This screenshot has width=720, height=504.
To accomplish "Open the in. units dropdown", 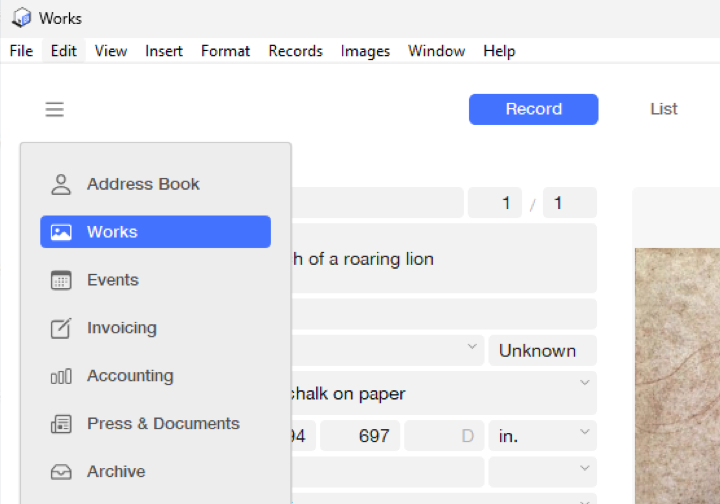I will 585,432.
